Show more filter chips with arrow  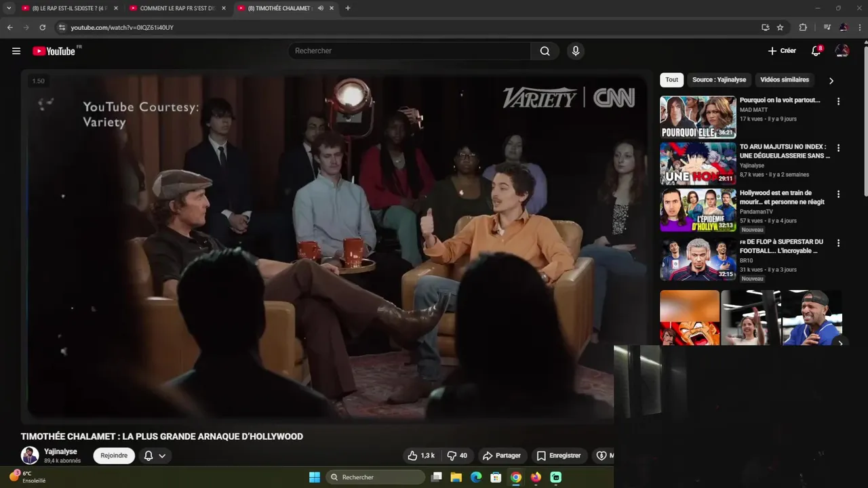click(831, 81)
